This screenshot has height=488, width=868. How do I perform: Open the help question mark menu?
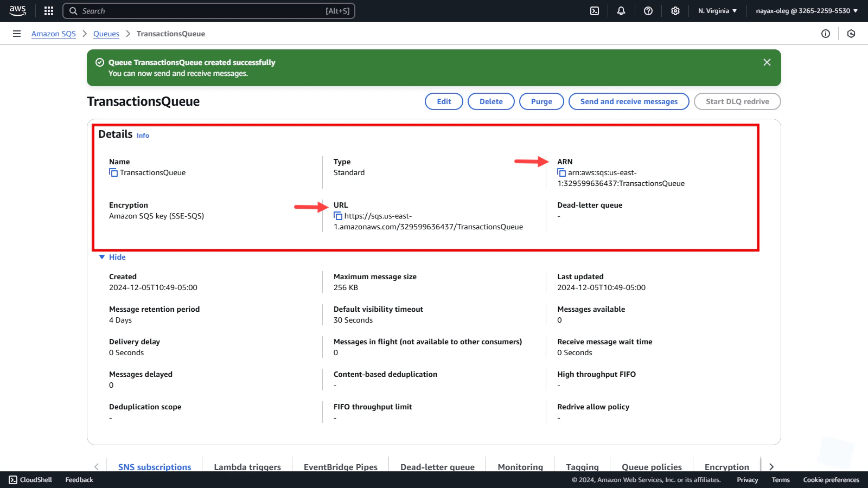(x=648, y=11)
